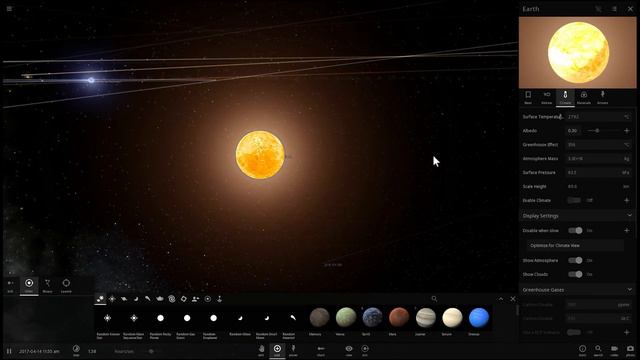The image size is (640, 360).
Task: Toggle the Show Clouds switch
Action: pos(576,274)
